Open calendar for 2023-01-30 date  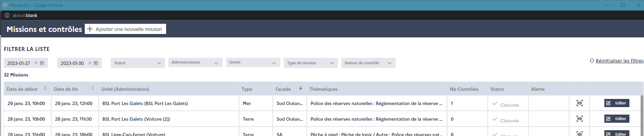coord(96,63)
